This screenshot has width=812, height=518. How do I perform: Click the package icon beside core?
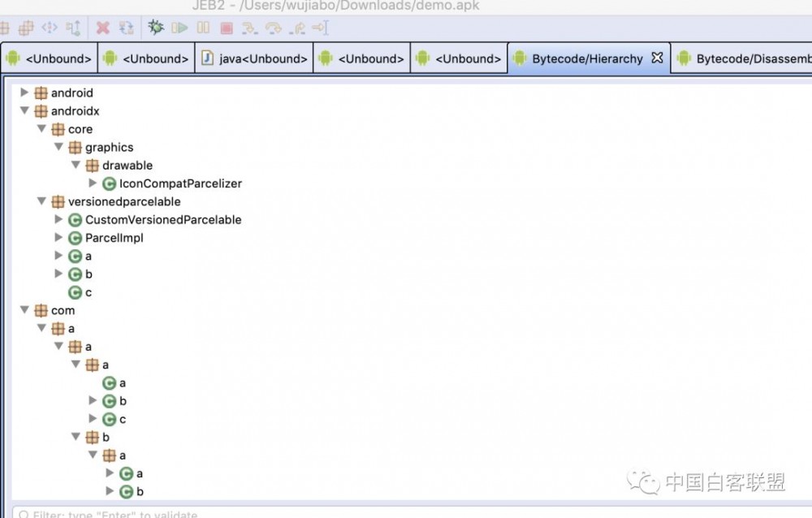click(58, 130)
